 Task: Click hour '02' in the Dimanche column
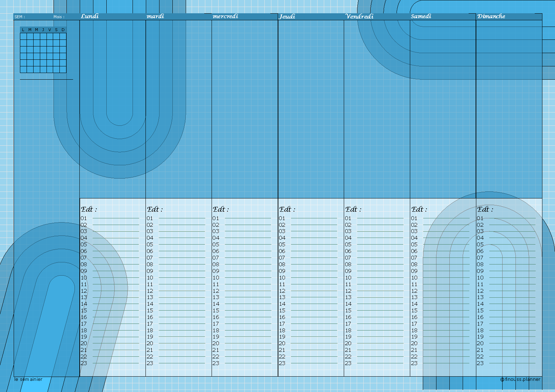point(481,225)
